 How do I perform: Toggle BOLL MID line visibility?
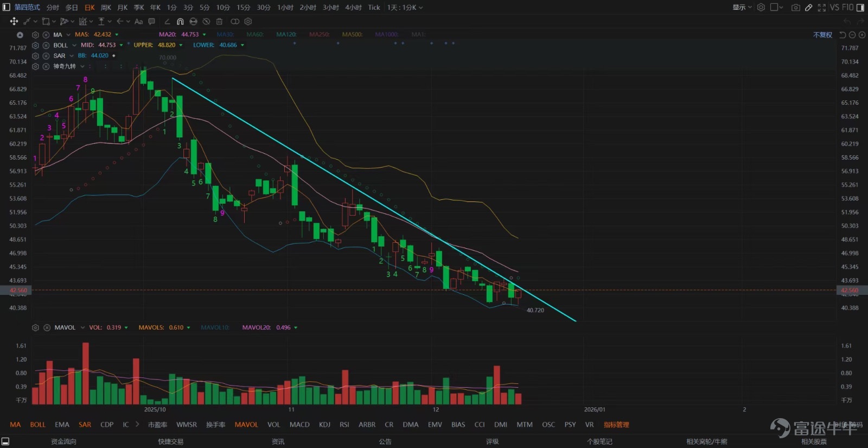tap(121, 45)
